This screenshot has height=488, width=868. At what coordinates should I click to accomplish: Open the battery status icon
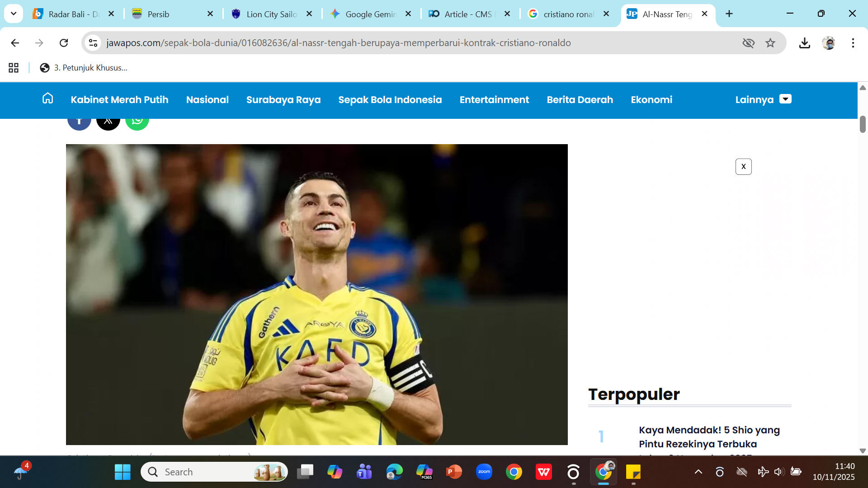pyautogui.click(x=796, y=472)
